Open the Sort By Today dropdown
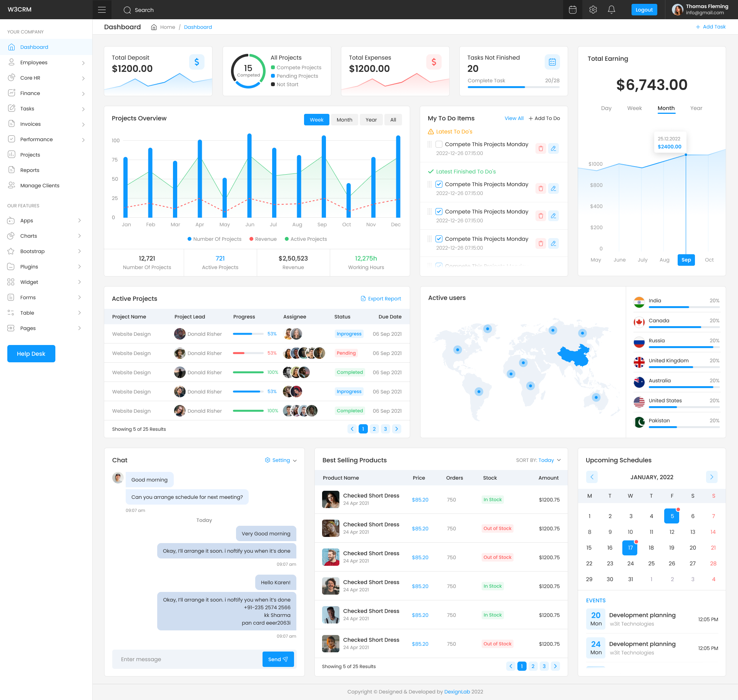 (546, 460)
